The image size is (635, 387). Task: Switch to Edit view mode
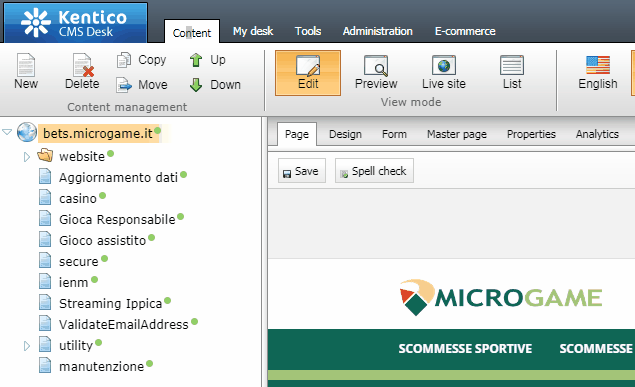(308, 73)
